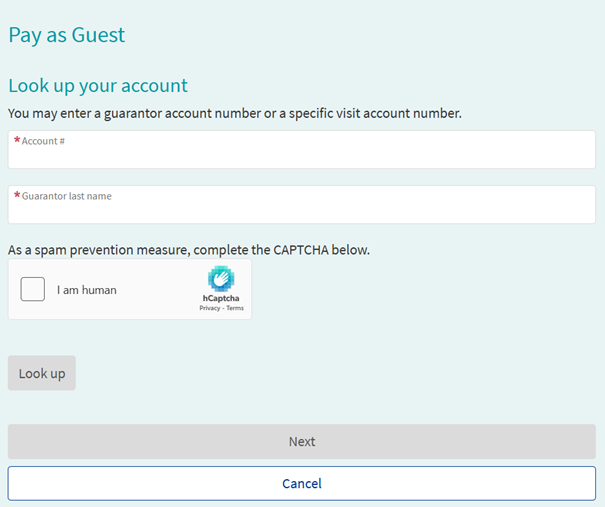
Task: Click the Look up your account heading
Action: pos(98,86)
